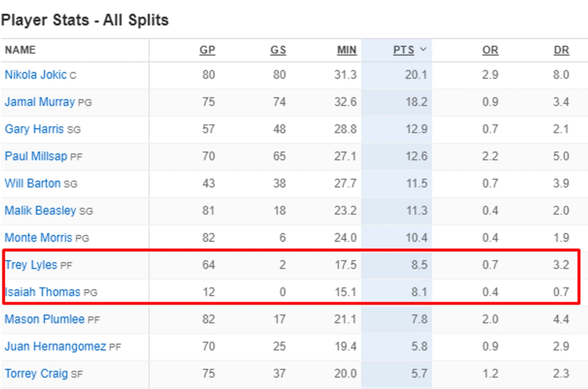Sort by OR column header
Viewport: 588px width, 389px height.
(490, 50)
